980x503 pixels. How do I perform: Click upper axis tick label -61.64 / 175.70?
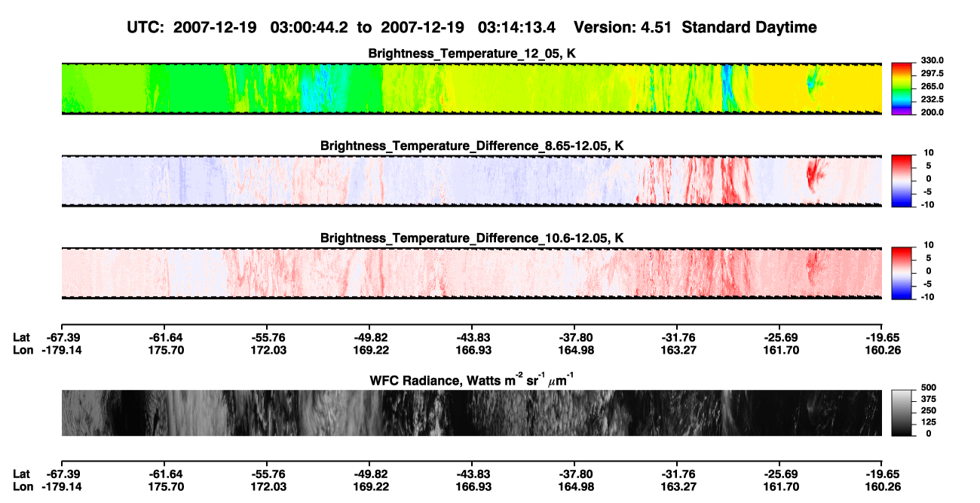tap(164, 343)
